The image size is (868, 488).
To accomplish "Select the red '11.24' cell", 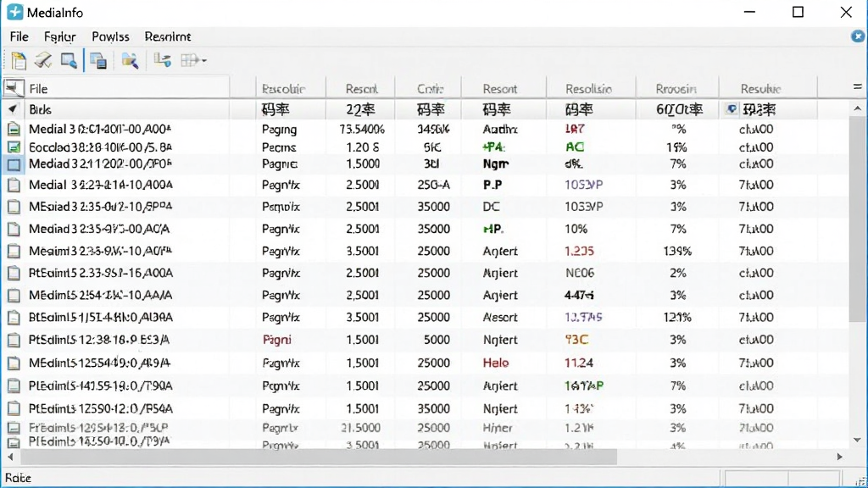I will click(x=579, y=363).
